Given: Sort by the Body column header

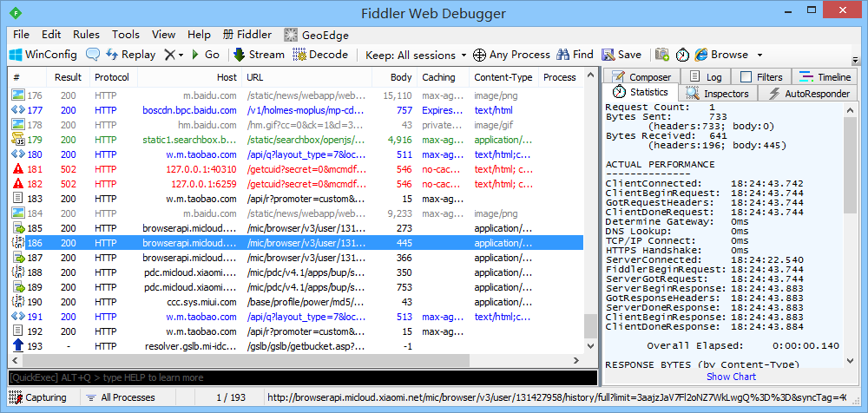Looking at the screenshot, I should (395, 77).
